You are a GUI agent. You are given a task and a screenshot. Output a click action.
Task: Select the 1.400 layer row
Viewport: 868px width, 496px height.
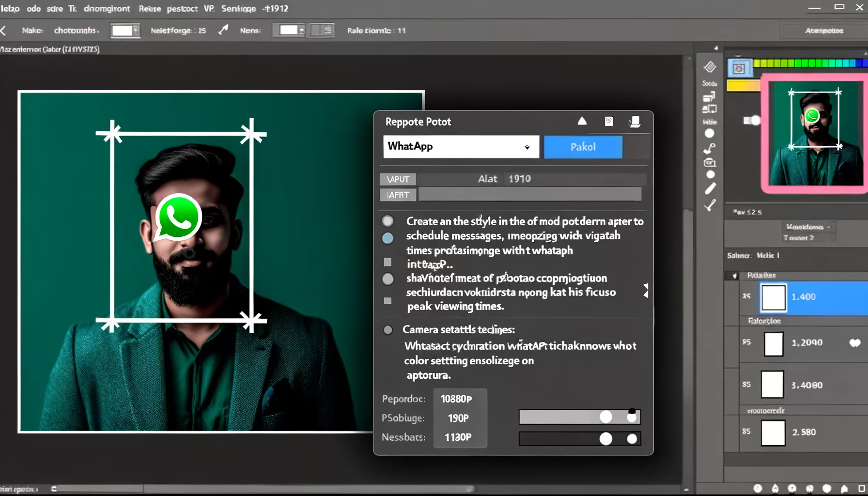[804, 297]
